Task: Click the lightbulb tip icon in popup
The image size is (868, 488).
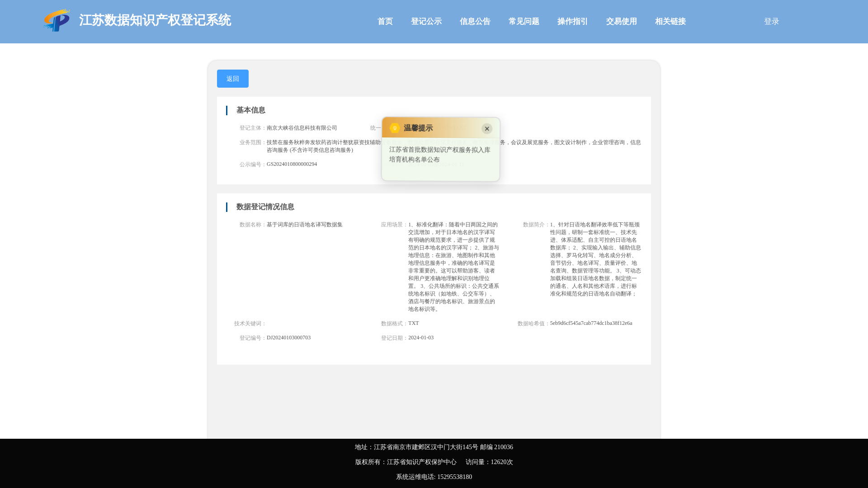Action: tap(395, 128)
